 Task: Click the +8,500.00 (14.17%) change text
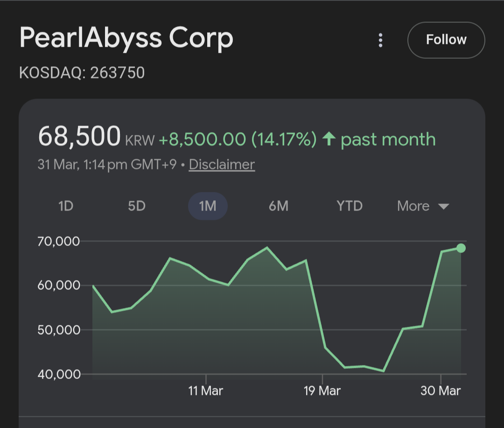coord(238,139)
